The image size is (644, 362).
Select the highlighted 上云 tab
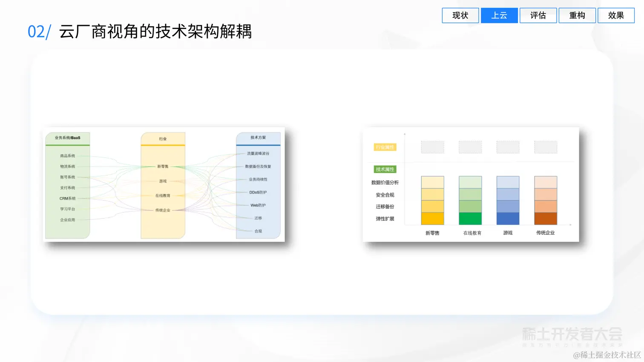point(499,15)
